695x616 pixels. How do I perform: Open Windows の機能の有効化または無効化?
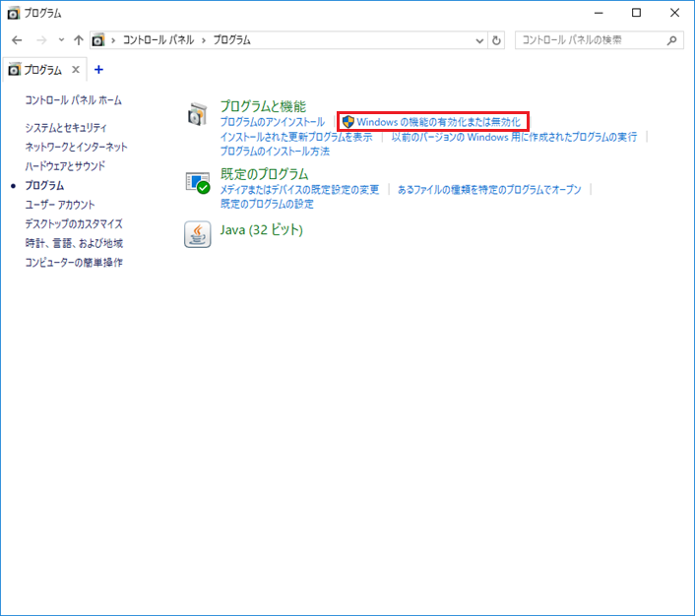pos(439,122)
